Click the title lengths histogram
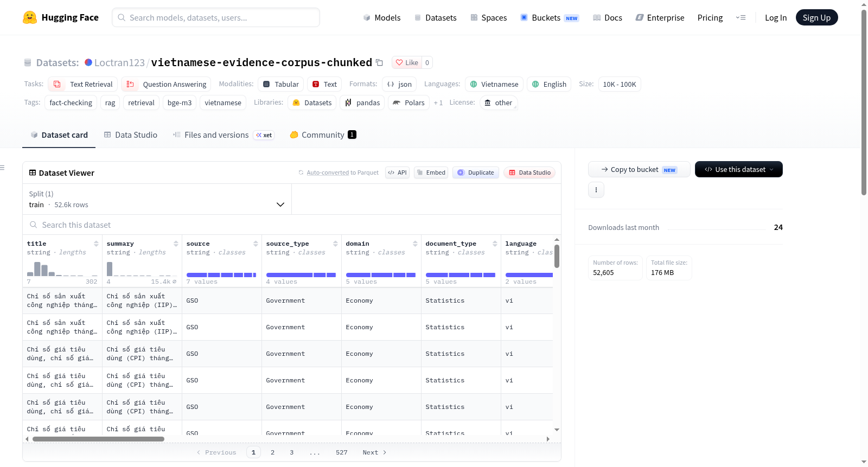Image resolution: width=868 pixels, height=467 pixels. (62, 268)
